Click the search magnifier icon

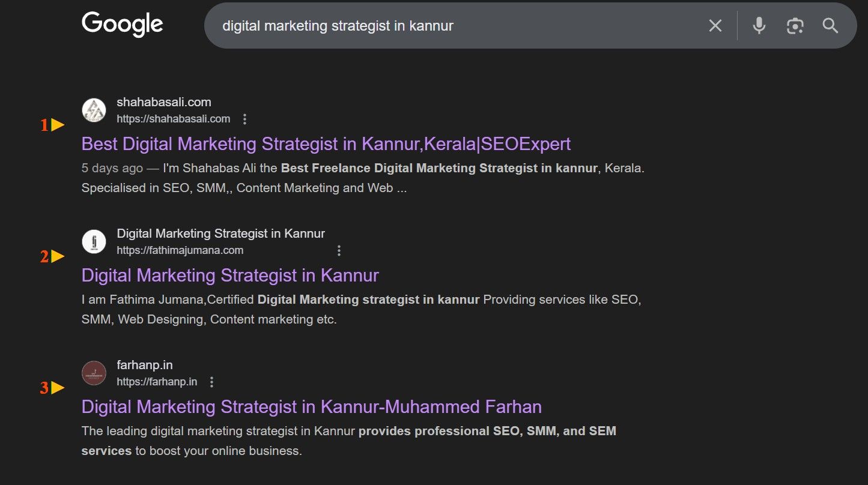pos(830,26)
